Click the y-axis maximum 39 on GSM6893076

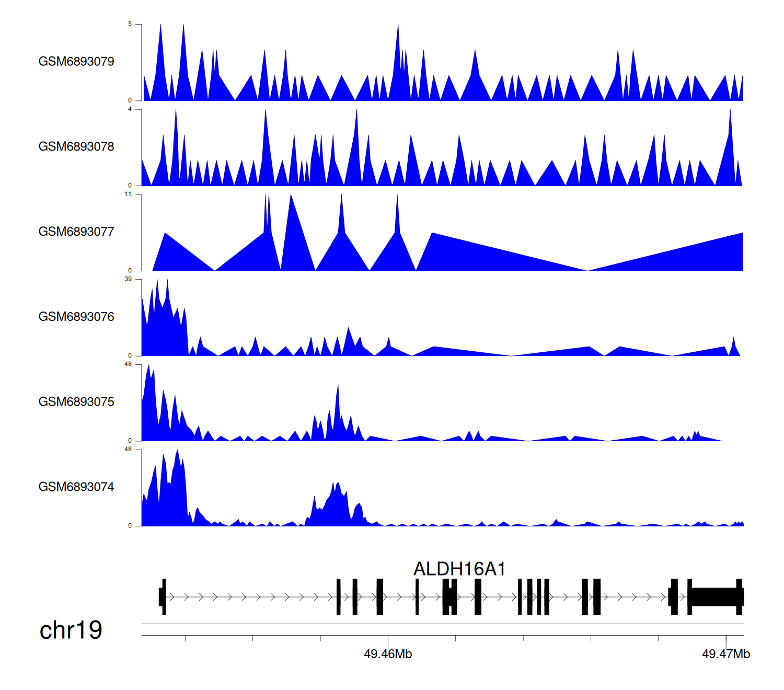pyautogui.click(x=128, y=279)
